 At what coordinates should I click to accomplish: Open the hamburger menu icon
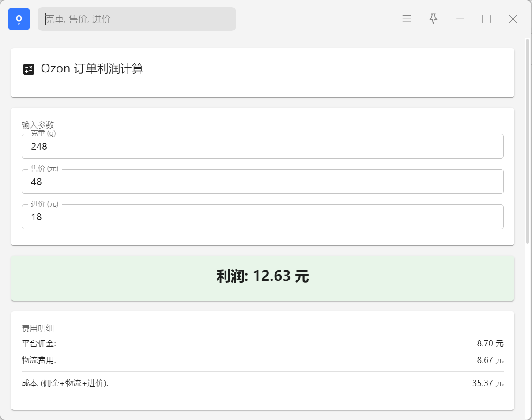[x=407, y=19]
